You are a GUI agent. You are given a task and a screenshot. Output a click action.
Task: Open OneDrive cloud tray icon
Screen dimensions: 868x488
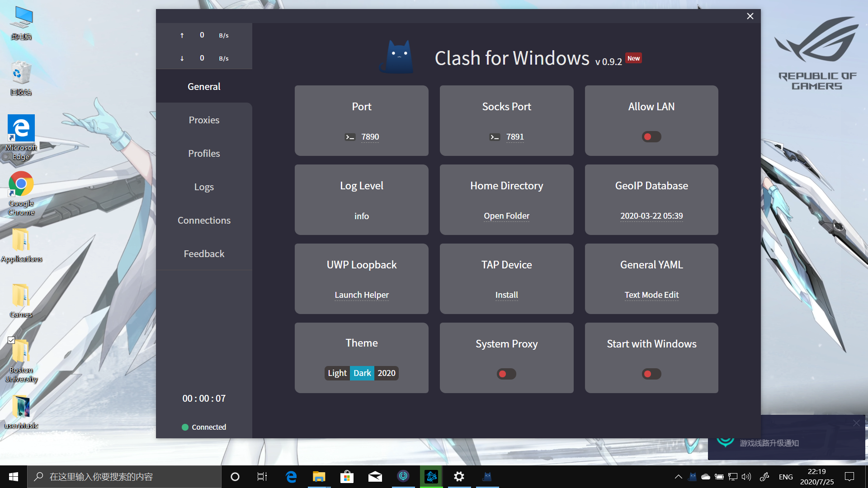click(706, 477)
